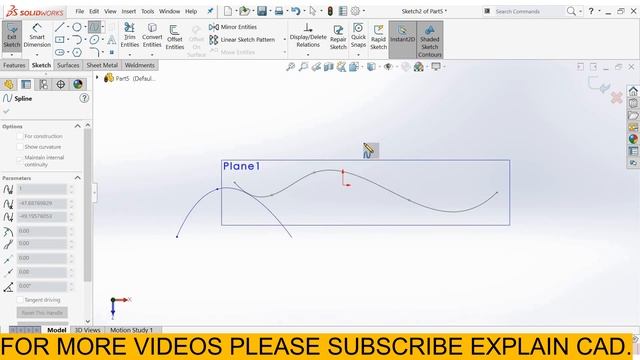Click Mirror Entities

pyautogui.click(x=233, y=27)
